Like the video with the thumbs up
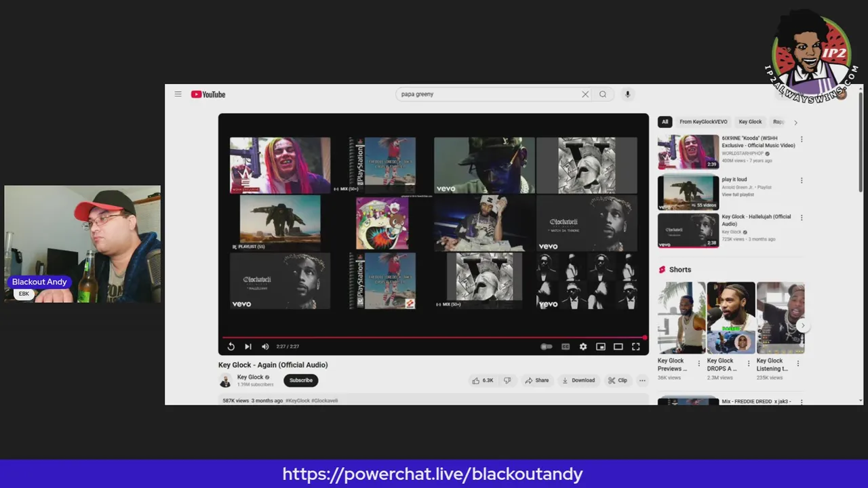Viewport: 868px width, 488px height. (483, 380)
